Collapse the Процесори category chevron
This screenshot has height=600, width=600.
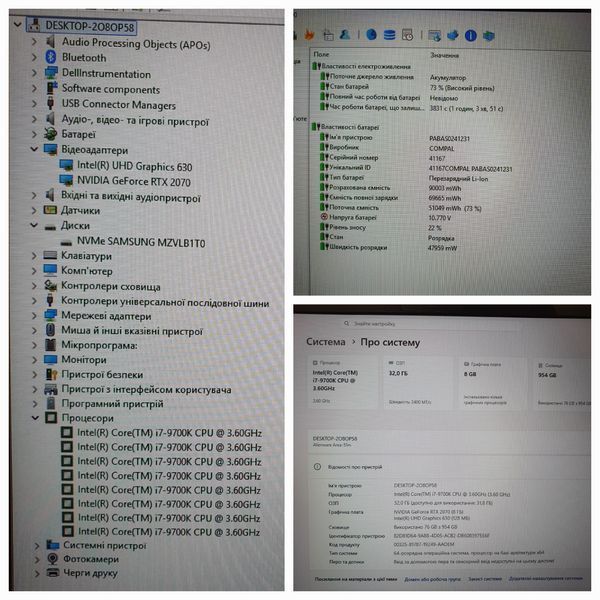click(x=35, y=417)
